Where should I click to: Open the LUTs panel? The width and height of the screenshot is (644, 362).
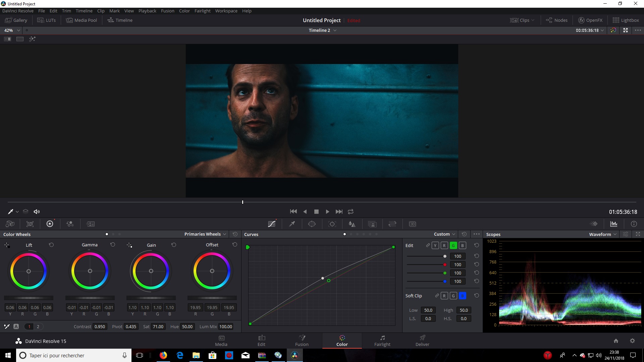[46, 20]
